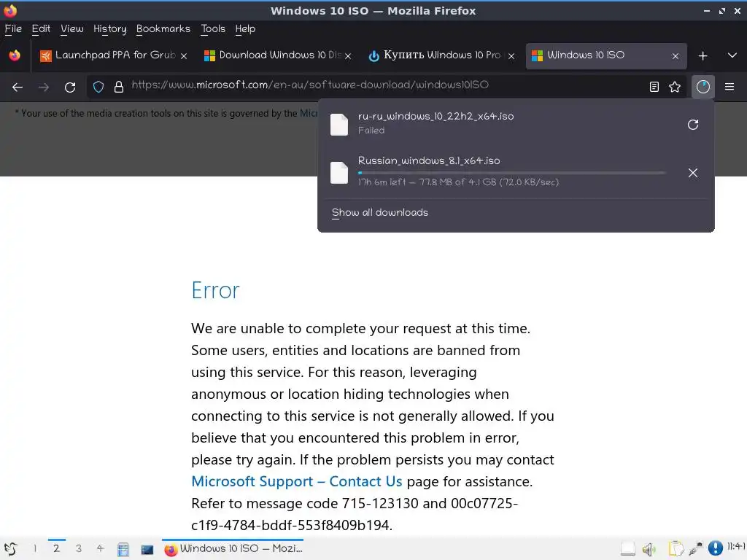Image resolution: width=747 pixels, height=560 pixels.
Task: Open the Firefox hamburger menu
Action: [x=729, y=87]
